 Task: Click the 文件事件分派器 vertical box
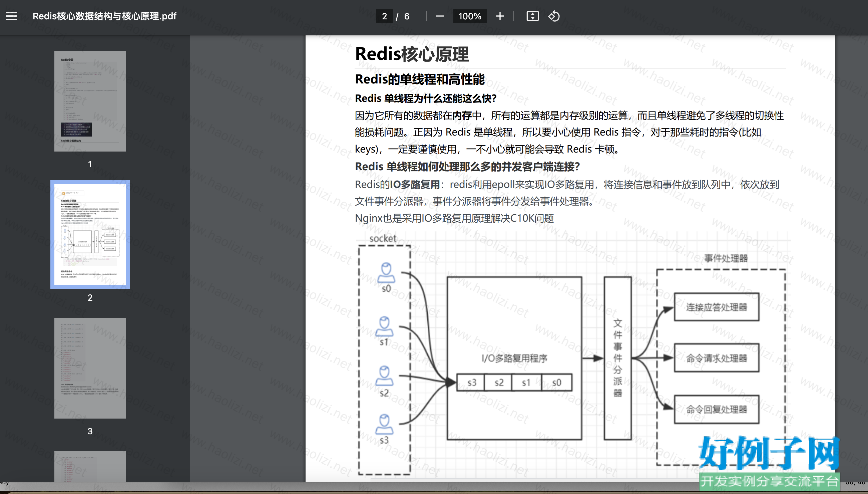click(x=617, y=358)
